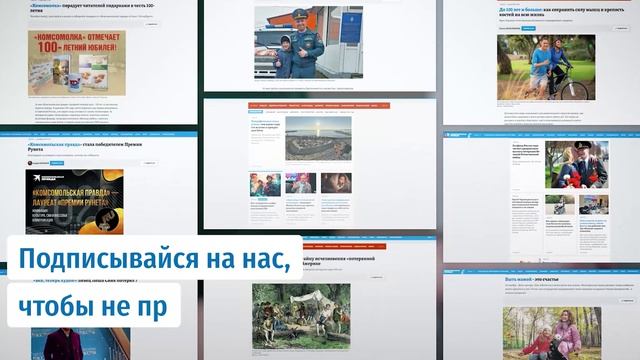Open the «Быть мамой - это счастье» headline
This screenshot has height=360, width=640.
[532, 280]
